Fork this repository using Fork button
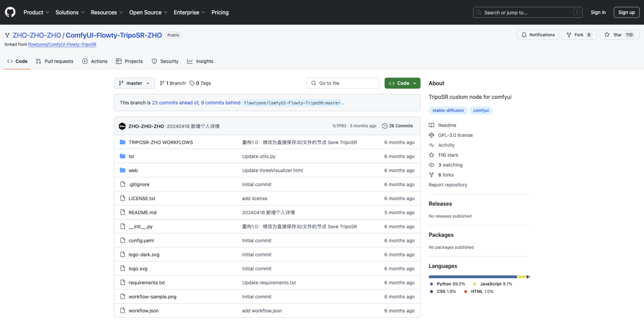Image resolution: width=644 pixels, height=322 pixels. 574,35
